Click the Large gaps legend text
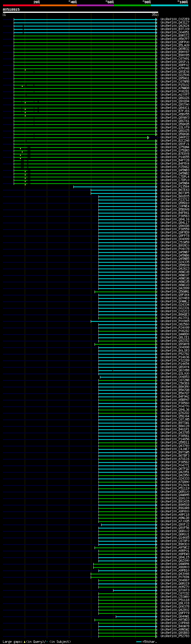 [x=37, y=641]
